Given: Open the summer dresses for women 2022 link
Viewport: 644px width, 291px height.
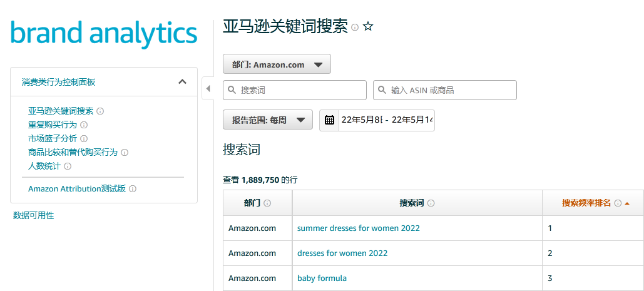Looking at the screenshot, I should pos(359,228).
